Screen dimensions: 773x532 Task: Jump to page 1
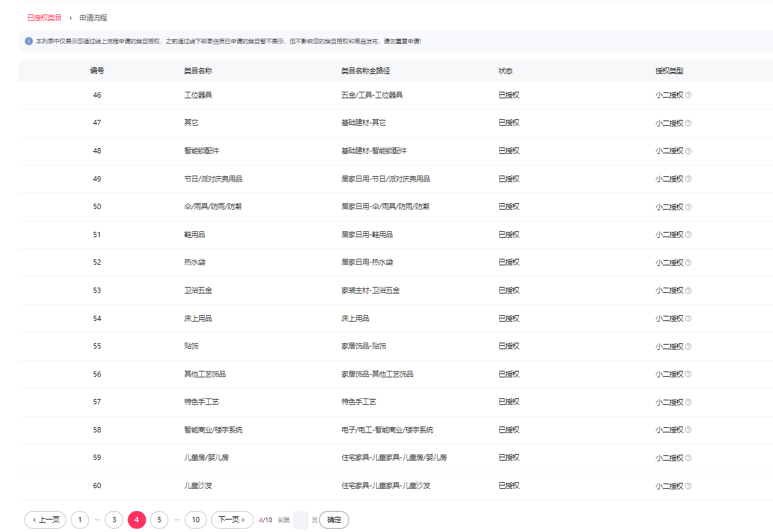pyautogui.click(x=79, y=520)
